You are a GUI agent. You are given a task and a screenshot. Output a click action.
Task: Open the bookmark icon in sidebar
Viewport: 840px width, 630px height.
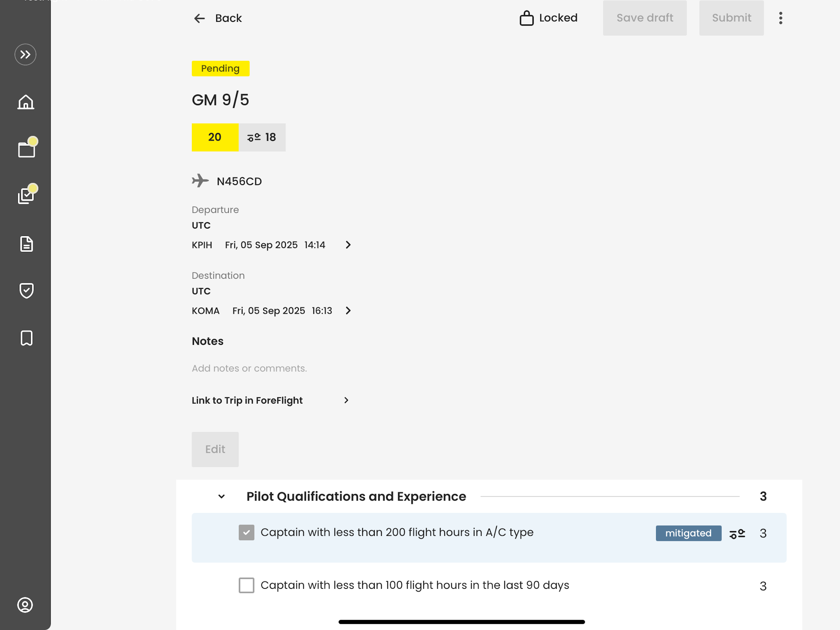click(26, 338)
